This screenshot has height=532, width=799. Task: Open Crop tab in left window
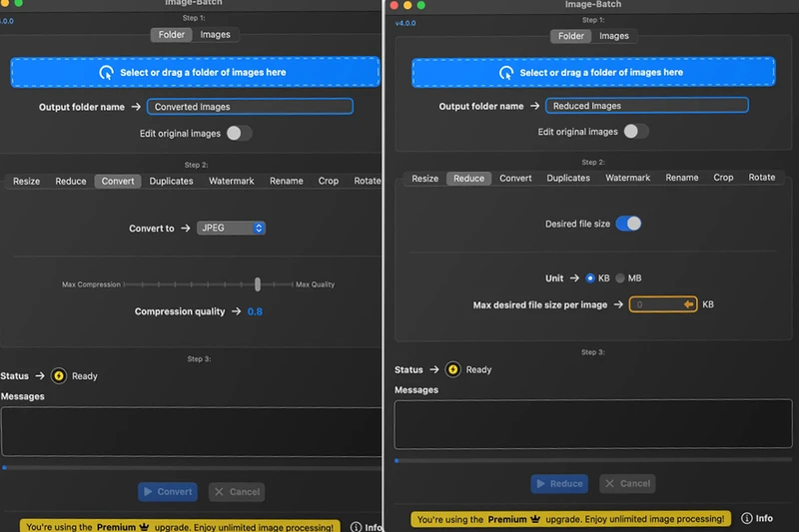(329, 182)
